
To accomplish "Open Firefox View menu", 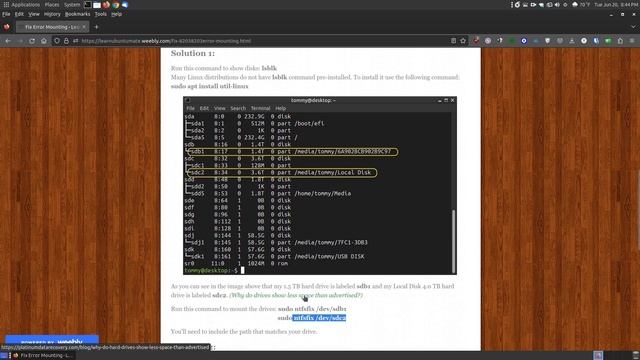I will point(34,14).
